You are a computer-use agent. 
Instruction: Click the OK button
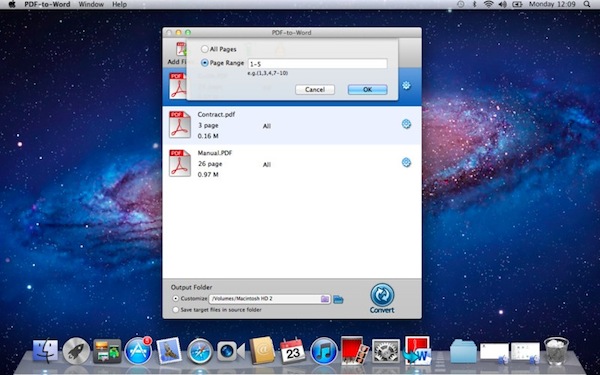tap(367, 90)
